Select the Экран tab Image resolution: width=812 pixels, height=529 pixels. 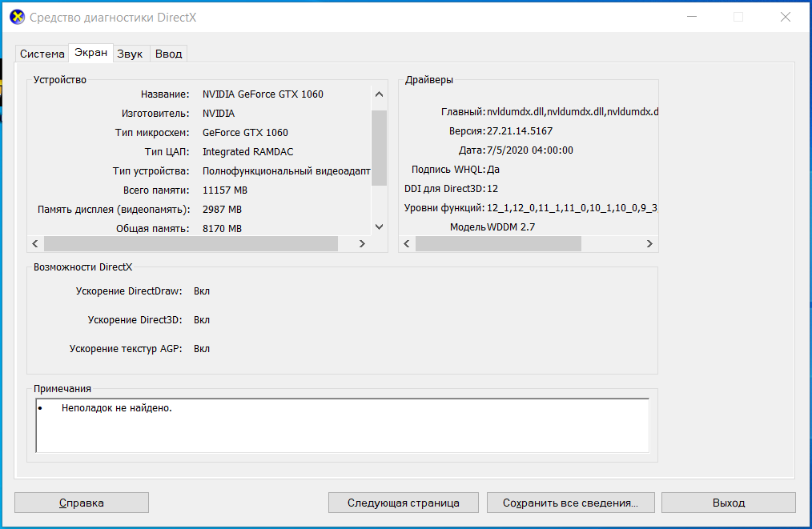pyautogui.click(x=90, y=52)
